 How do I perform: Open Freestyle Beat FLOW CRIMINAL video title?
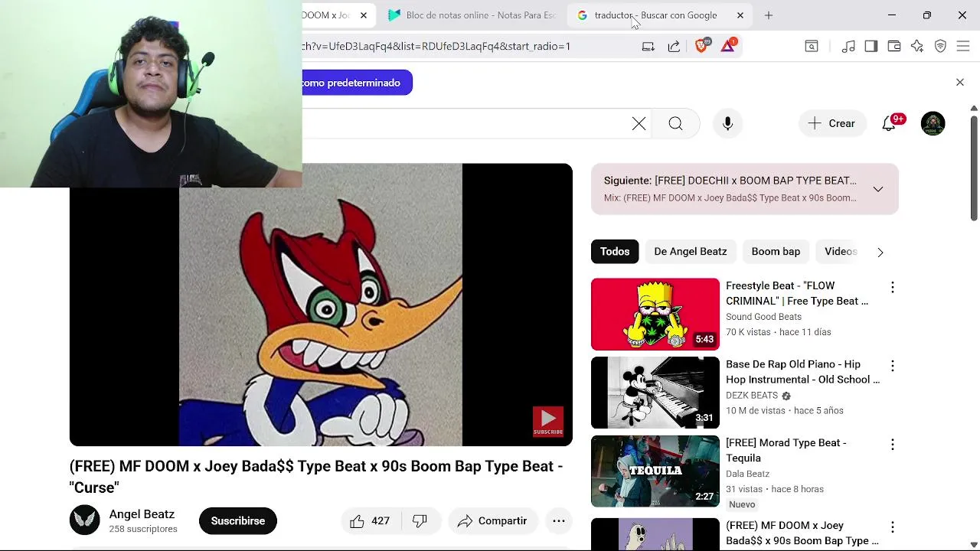coord(797,293)
